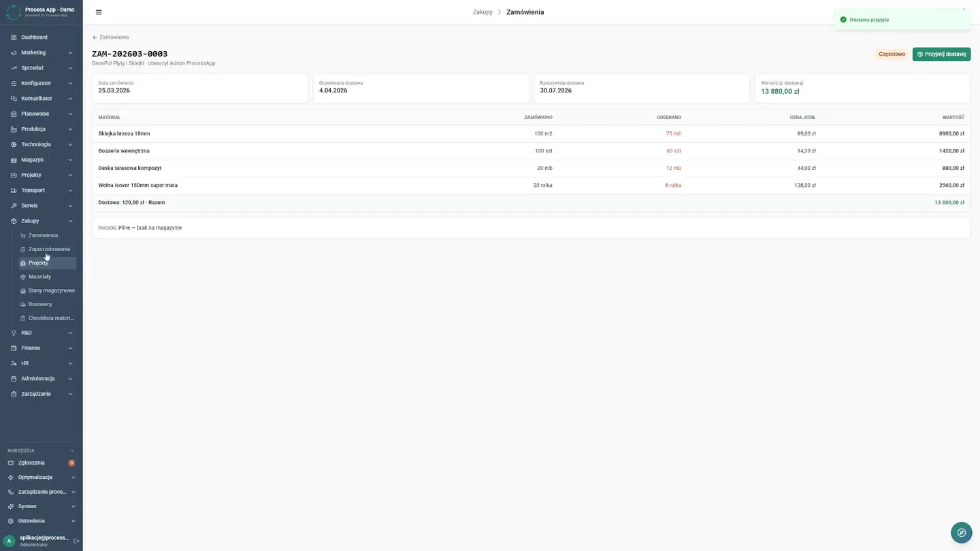Expand the Projekty menu chevron

70,175
